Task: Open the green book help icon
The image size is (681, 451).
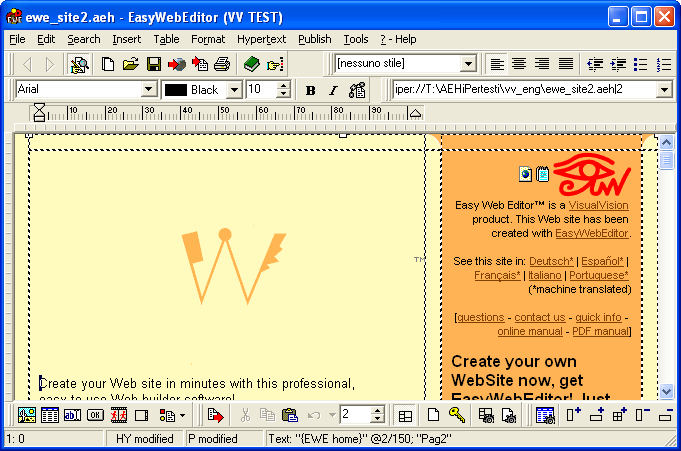Action: click(251, 64)
